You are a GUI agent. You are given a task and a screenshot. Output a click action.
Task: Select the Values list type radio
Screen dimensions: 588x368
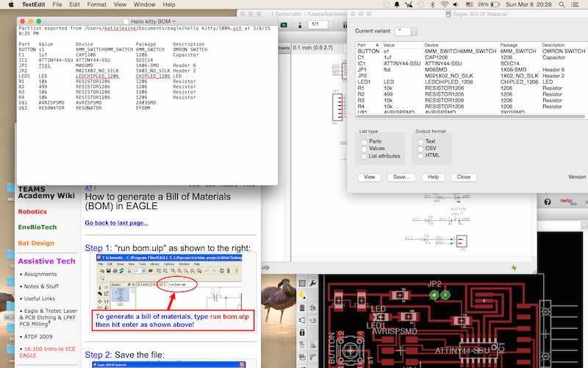[364, 149]
